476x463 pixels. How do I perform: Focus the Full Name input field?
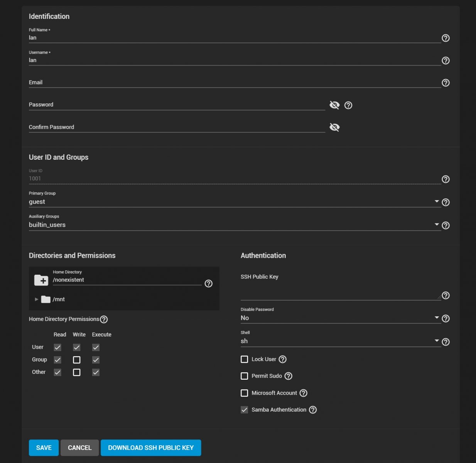235,38
